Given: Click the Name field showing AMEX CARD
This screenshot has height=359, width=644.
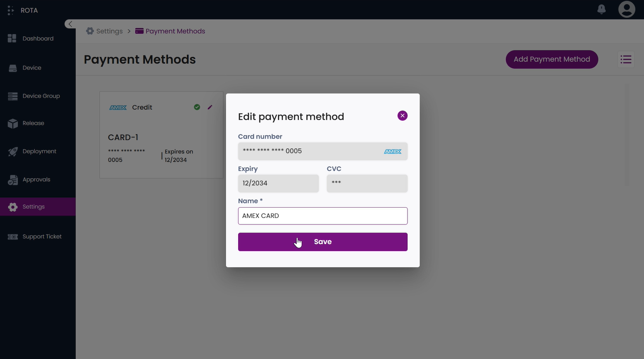Looking at the screenshot, I should coord(323,215).
